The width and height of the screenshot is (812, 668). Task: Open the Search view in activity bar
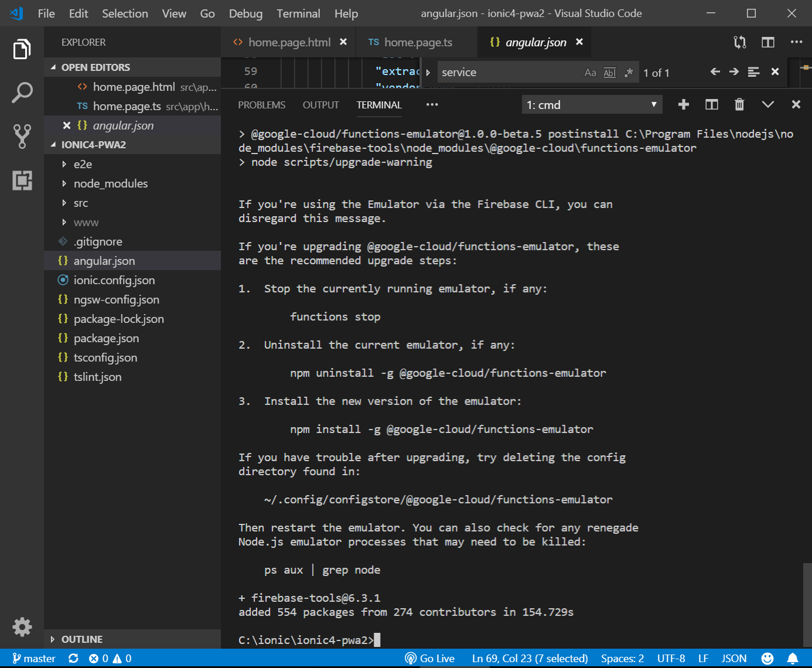click(22, 93)
